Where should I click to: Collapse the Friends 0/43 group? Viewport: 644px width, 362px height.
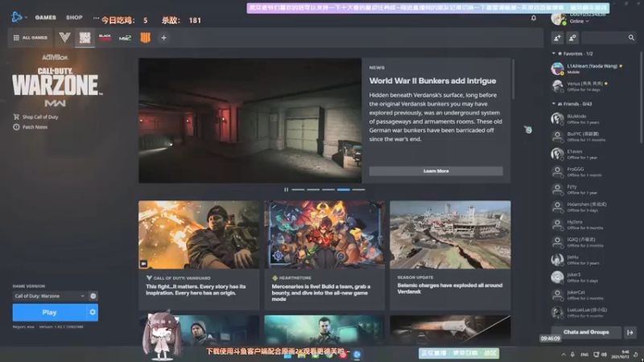(x=554, y=104)
